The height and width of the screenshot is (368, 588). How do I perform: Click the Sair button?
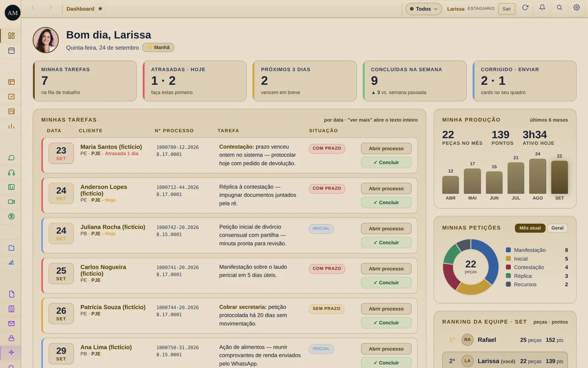pos(506,9)
